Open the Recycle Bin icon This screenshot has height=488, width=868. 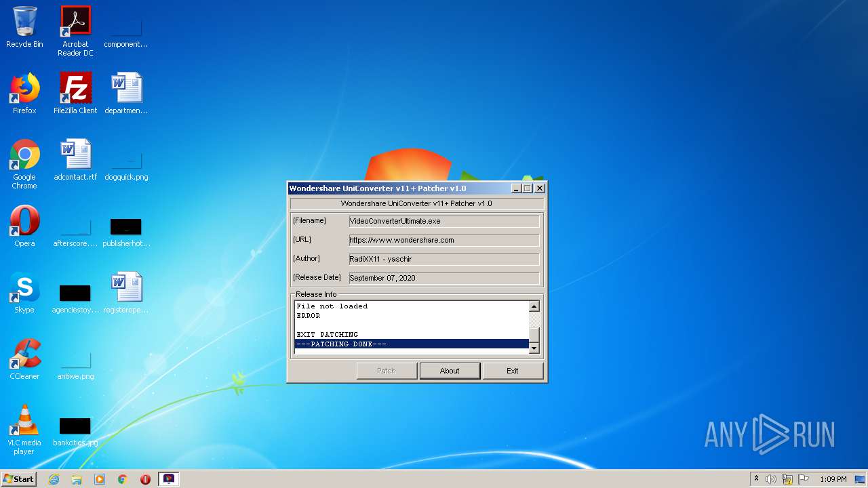click(x=24, y=27)
